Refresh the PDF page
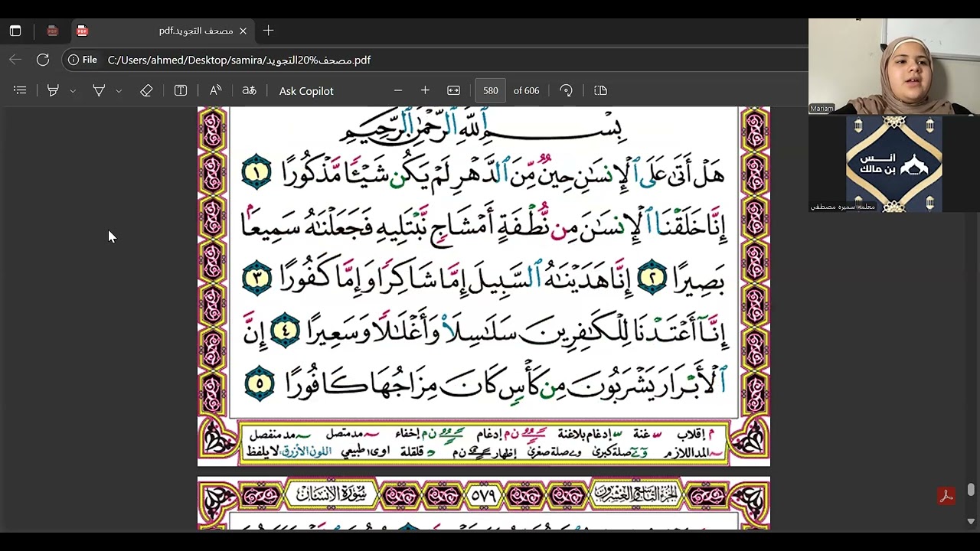This screenshot has height=551, width=980. 43,60
